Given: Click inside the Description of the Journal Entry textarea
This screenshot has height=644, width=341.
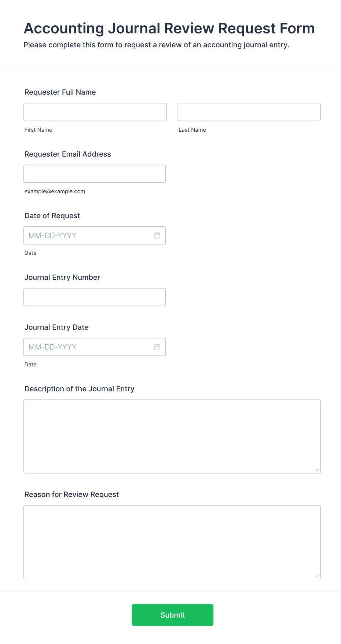Looking at the screenshot, I should [172, 436].
